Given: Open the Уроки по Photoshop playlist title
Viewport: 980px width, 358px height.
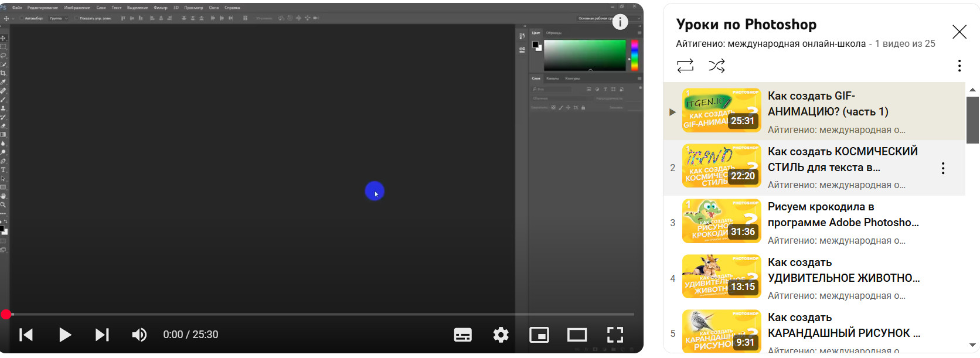Looking at the screenshot, I should [x=746, y=25].
